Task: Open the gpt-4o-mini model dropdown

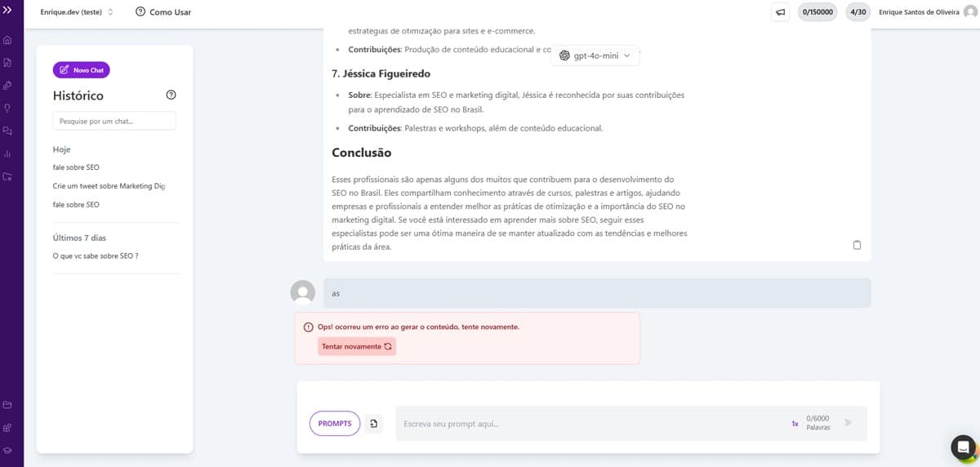Action: point(595,56)
